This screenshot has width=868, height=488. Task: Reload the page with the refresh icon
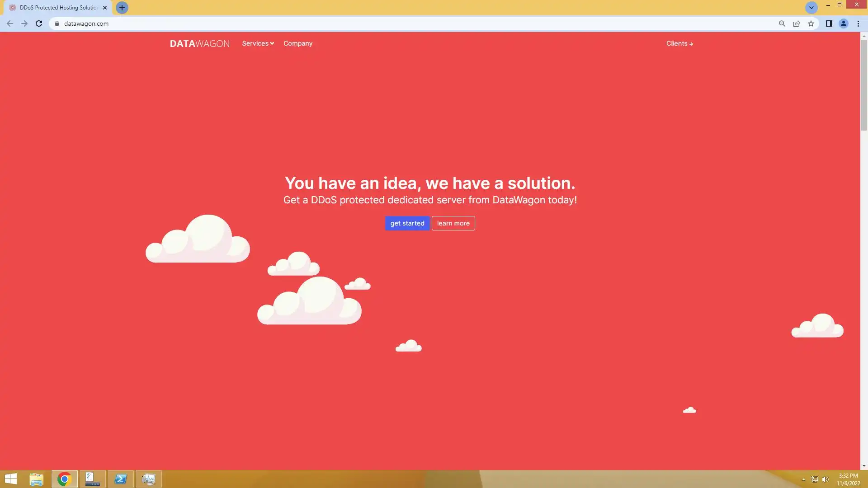coord(39,23)
